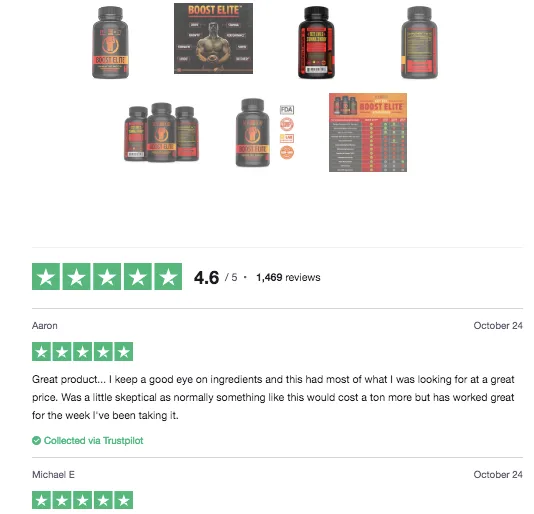View the three-bottle group product image
The width and height of the screenshot is (534, 514).
tap(161, 132)
